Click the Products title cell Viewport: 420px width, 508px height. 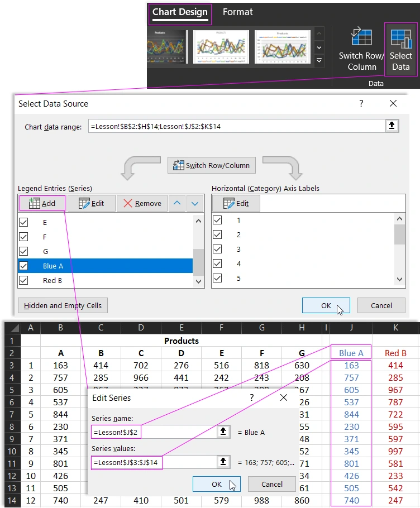click(x=182, y=341)
